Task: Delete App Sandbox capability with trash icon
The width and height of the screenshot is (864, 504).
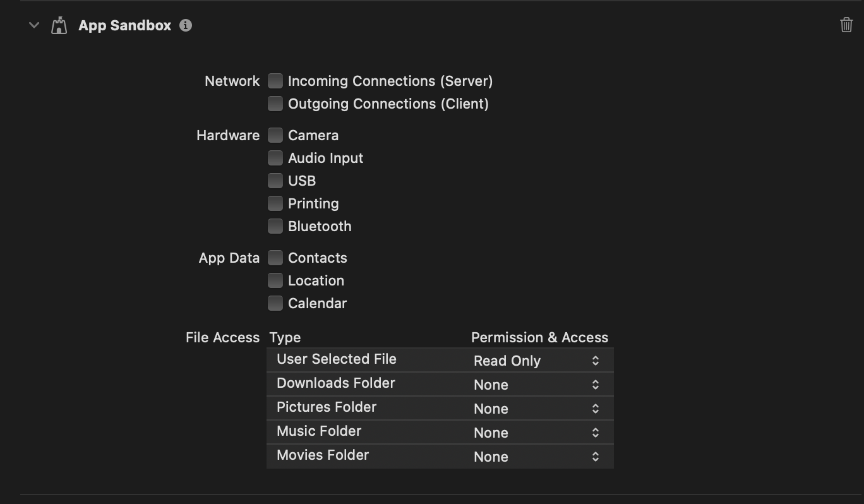Action: point(846,25)
